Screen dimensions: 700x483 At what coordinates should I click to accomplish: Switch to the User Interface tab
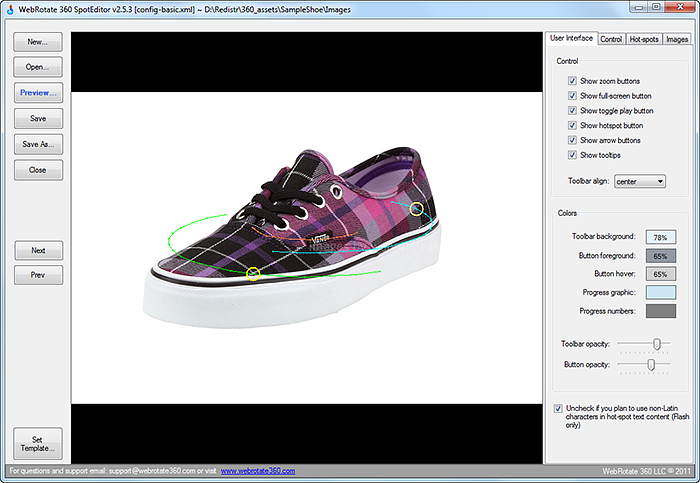click(x=571, y=38)
